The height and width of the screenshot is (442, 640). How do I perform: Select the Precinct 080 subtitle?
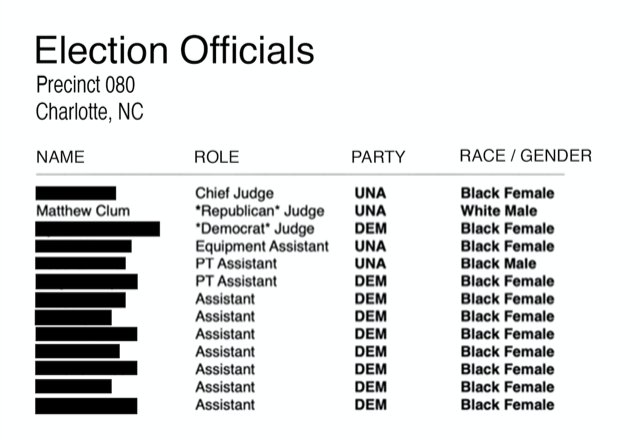pyautogui.click(x=85, y=85)
